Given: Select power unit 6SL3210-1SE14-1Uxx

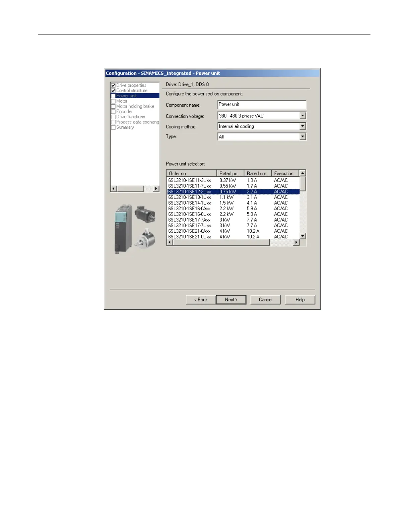Looking at the screenshot, I should pos(233,203).
